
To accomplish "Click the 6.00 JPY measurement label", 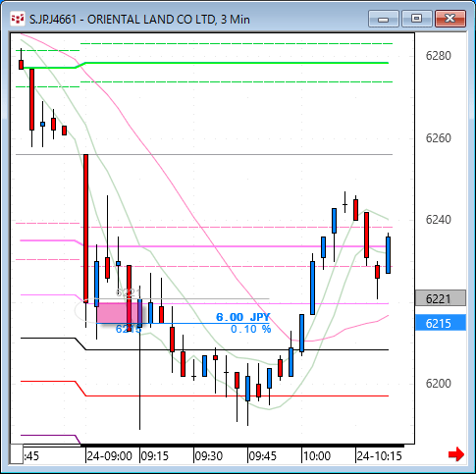I will tap(243, 317).
